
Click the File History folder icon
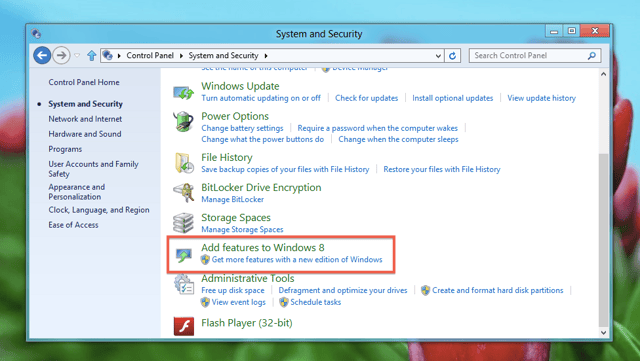(183, 163)
